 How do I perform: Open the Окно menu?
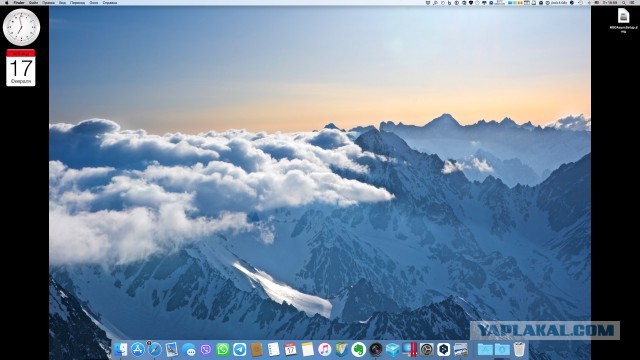click(94, 2)
